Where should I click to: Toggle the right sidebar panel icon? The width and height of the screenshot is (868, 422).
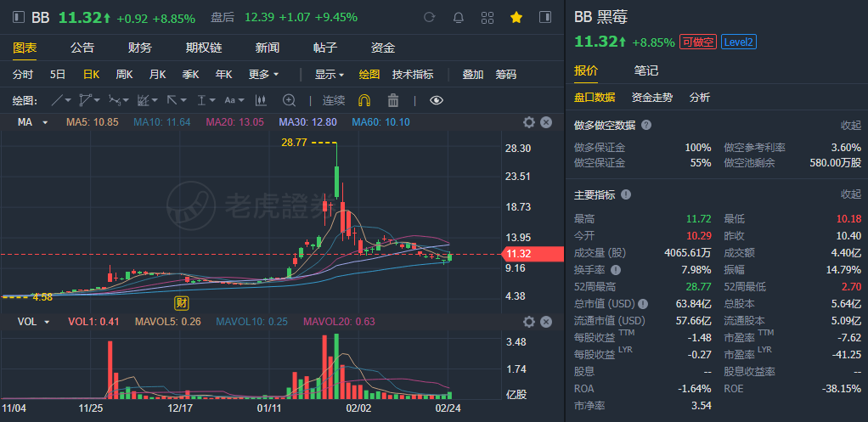click(x=545, y=17)
